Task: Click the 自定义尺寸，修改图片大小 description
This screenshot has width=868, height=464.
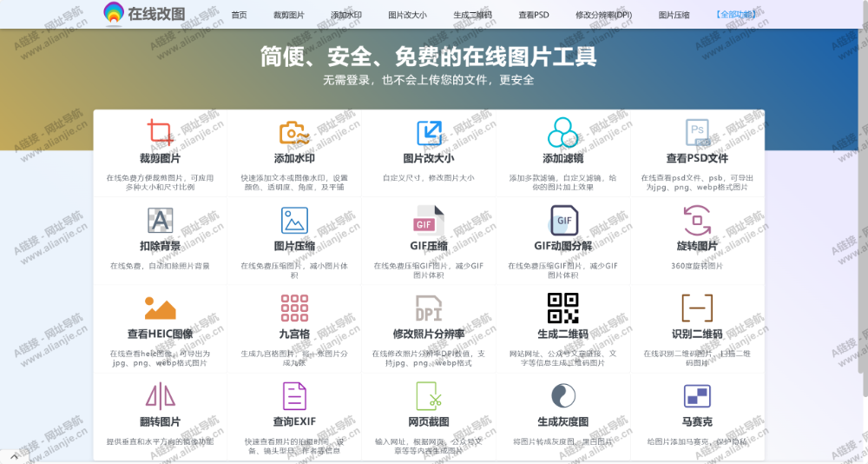Action: click(x=429, y=178)
